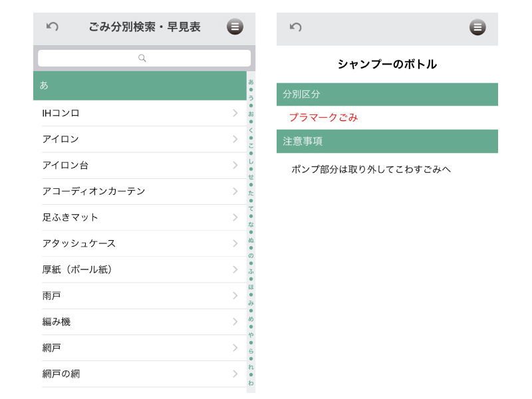
Task: Click the プラマークごみ red link
Action: click(323, 118)
